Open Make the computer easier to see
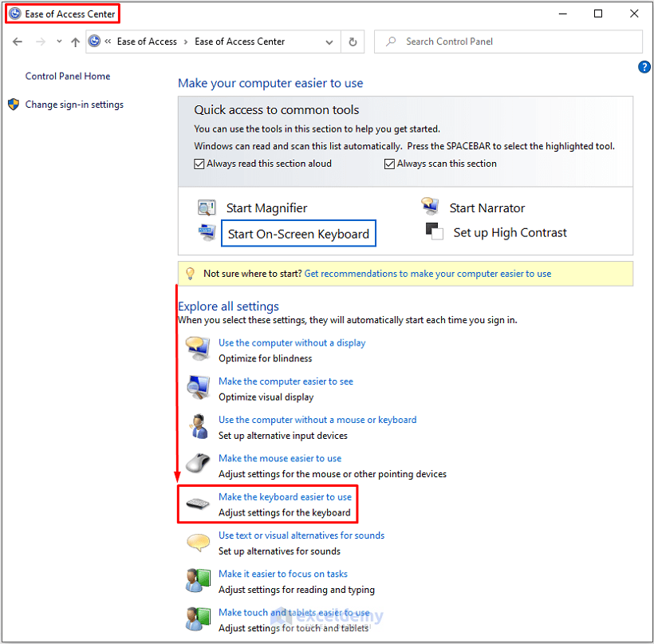654x644 pixels. click(x=286, y=381)
